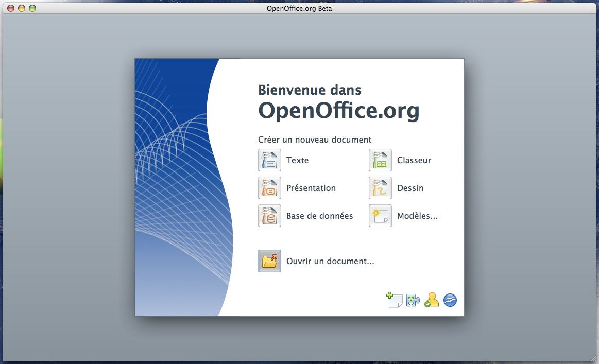Click the window resize grip corner
Image resolution: width=599 pixels, height=364 pixels.
coord(593,358)
